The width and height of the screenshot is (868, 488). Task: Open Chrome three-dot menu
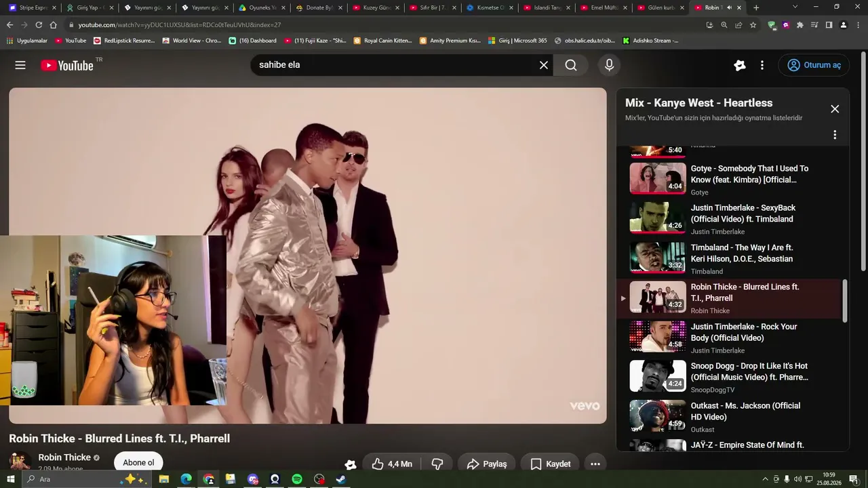(x=858, y=25)
